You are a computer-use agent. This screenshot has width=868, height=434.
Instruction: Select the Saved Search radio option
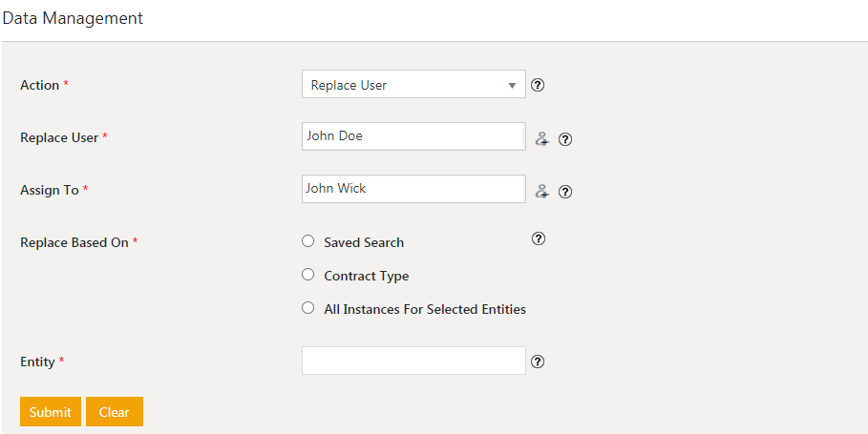pos(307,241)
